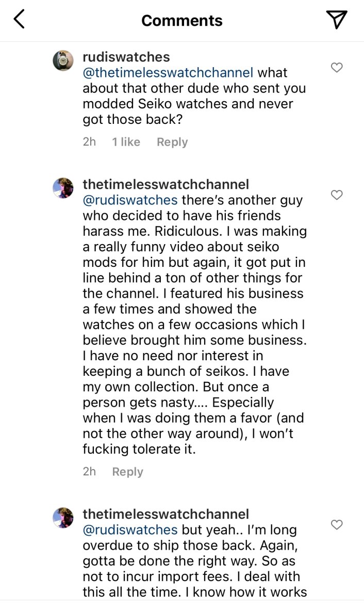This screenshot has width=364, height=607.
Task: Like rudiswatches' comment with heart
Action: [x=337, y=68]
